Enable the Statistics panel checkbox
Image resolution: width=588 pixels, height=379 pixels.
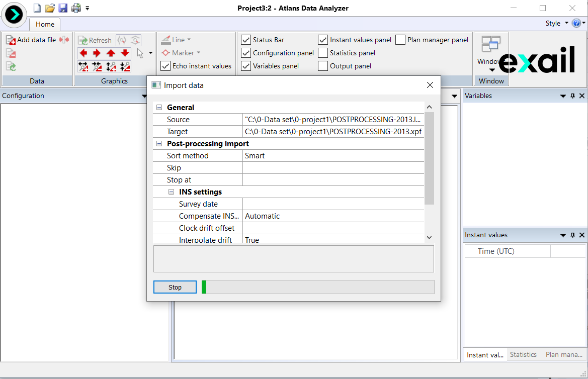(323, 53)
